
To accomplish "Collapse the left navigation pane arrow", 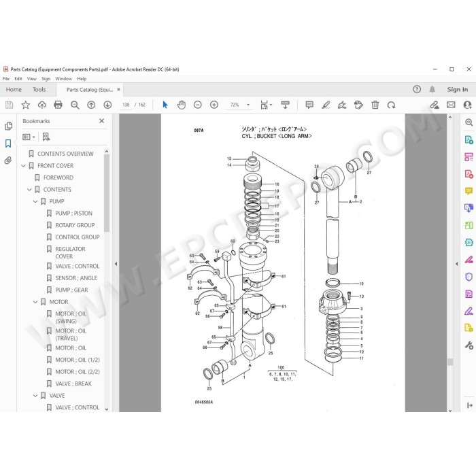I will (x=116, y=264).
